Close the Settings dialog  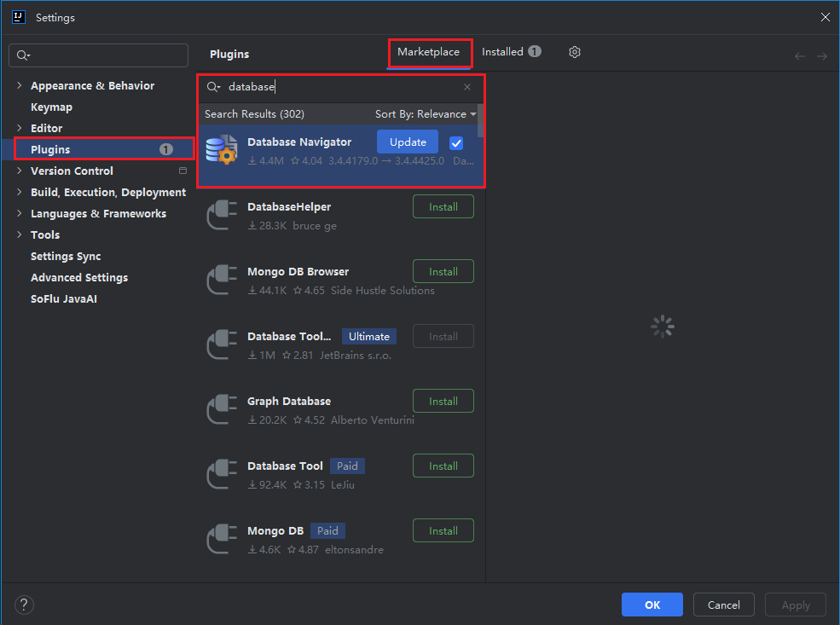coord(825,17)
